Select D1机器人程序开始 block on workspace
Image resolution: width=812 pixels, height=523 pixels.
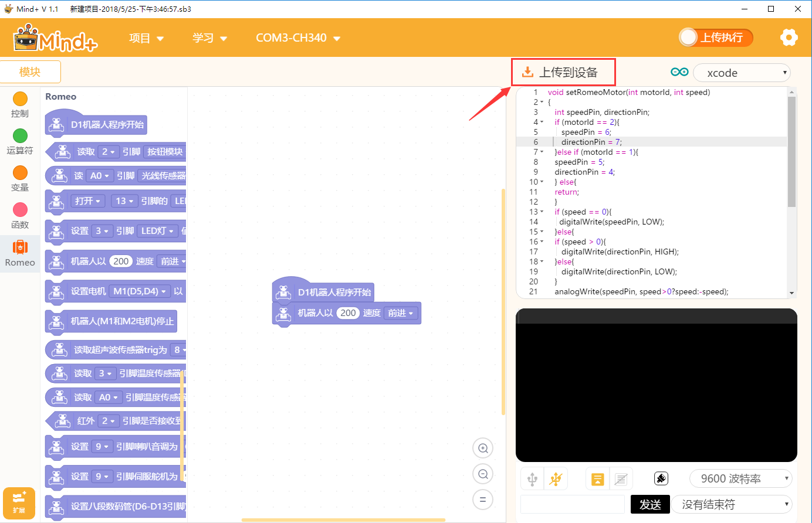tap(324, 291)
